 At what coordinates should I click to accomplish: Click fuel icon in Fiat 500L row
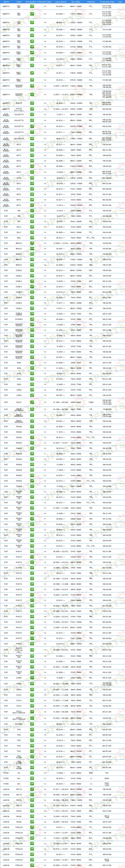coord(32,238)
